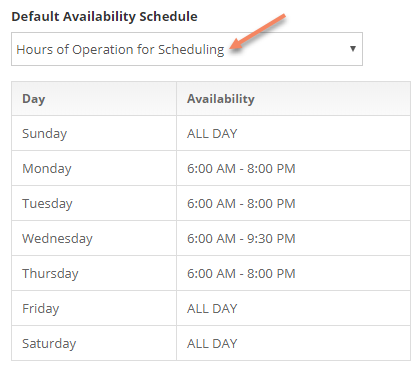Click the Availability column header
416x368 pixels.
coord(221,99)
